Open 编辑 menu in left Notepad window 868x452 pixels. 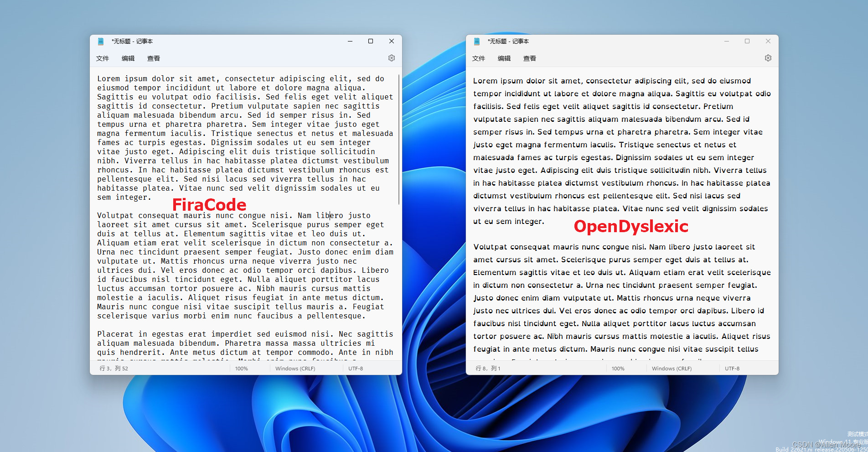[128, 58]
